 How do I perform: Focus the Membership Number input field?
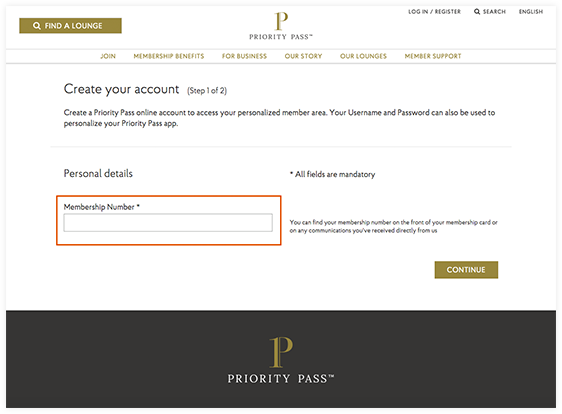tap(168, 223)
